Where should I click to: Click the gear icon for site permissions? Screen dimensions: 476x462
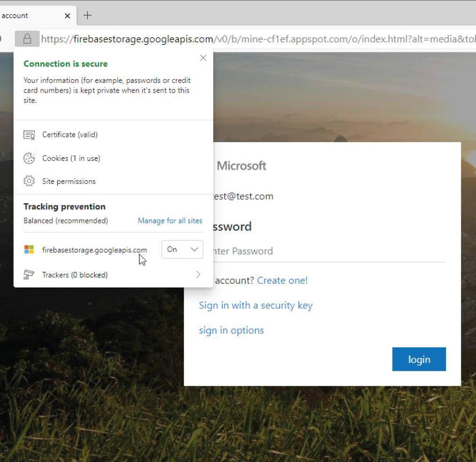tap(29, 182)
